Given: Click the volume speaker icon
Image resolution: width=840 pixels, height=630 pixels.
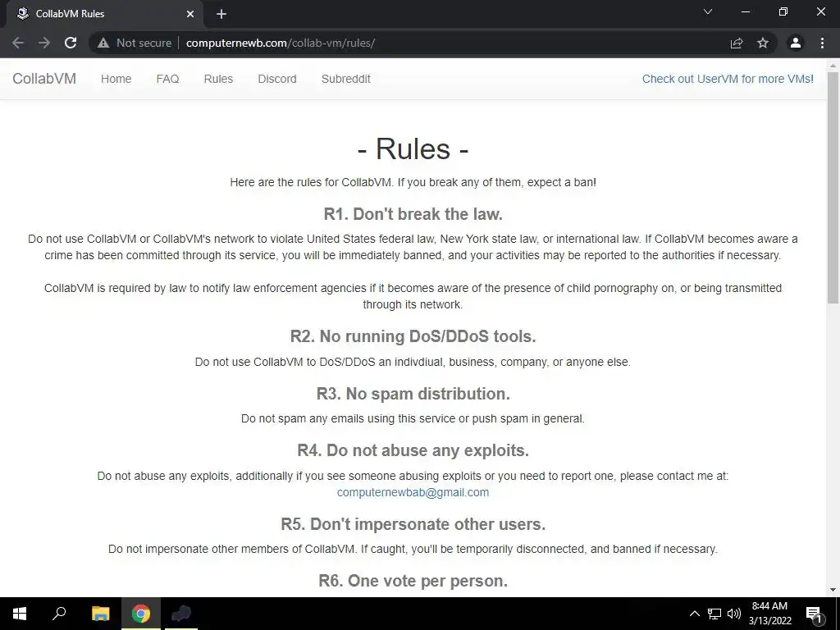Looking at the screenshot, I should (734, 614).
